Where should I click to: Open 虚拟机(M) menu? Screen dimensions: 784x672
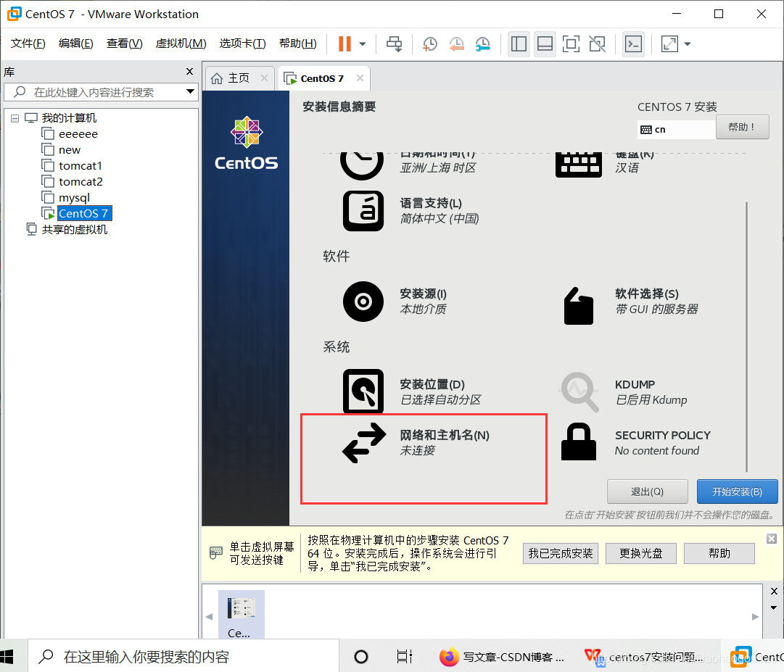181,43
